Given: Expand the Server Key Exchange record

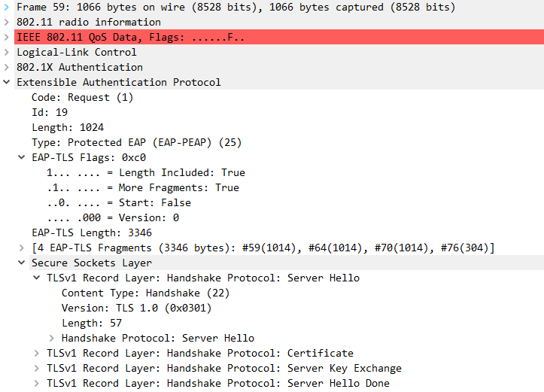Looking at the screenshot, I should [x=37, y=368].
